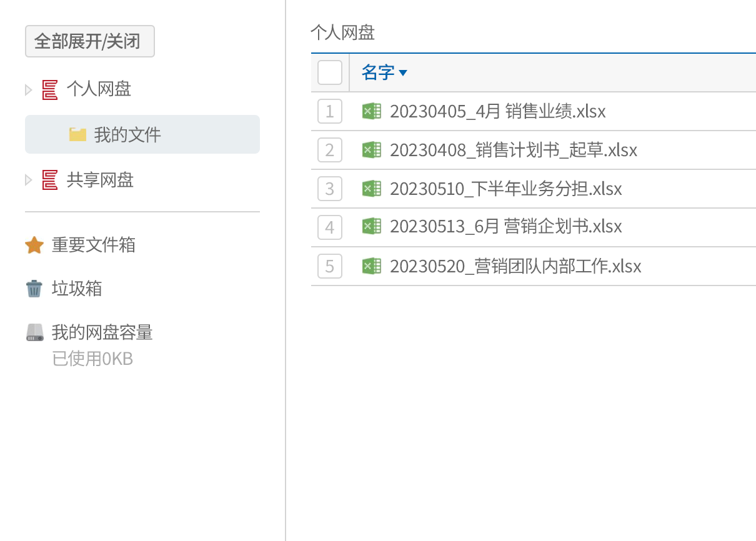Expand the 共享网盘 tree node arrow
Viewport: 756px width, 541px height.
click(x=28, y=181)
